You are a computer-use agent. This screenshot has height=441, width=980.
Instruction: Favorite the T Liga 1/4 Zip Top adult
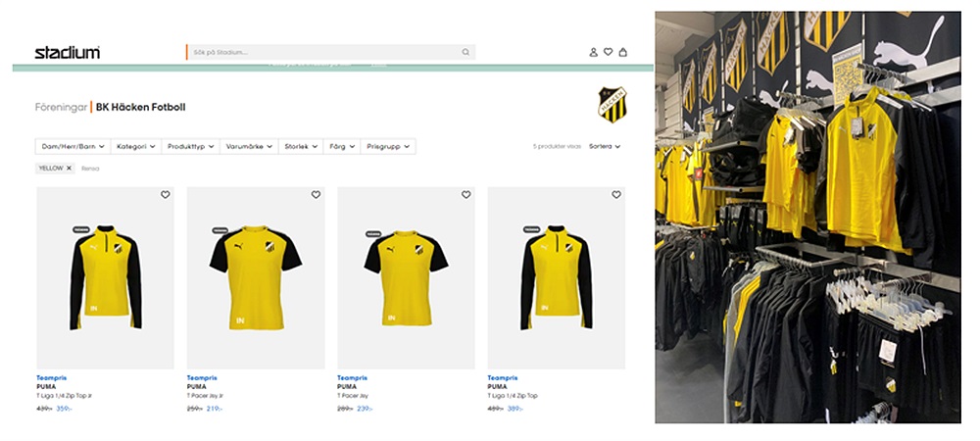tap(616, 195)
